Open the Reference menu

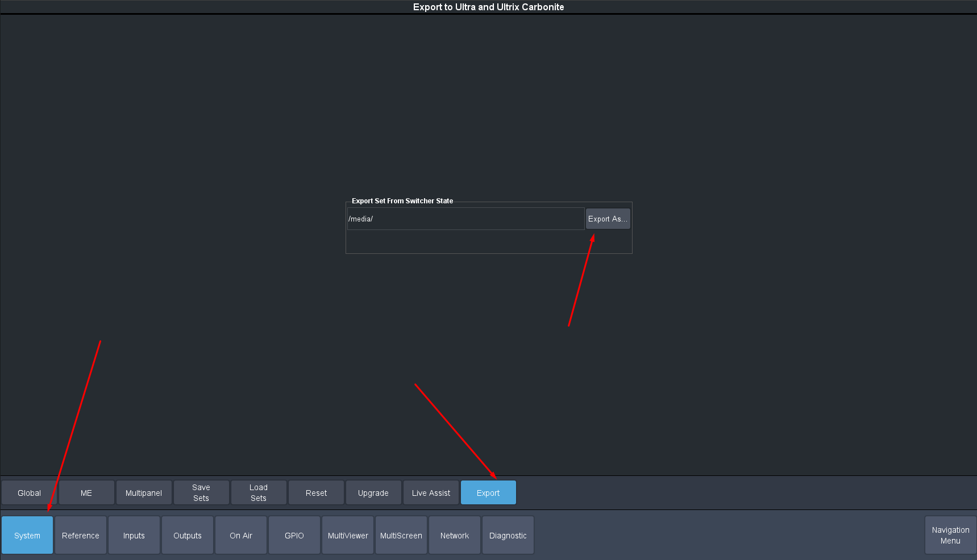coord(81,535)
